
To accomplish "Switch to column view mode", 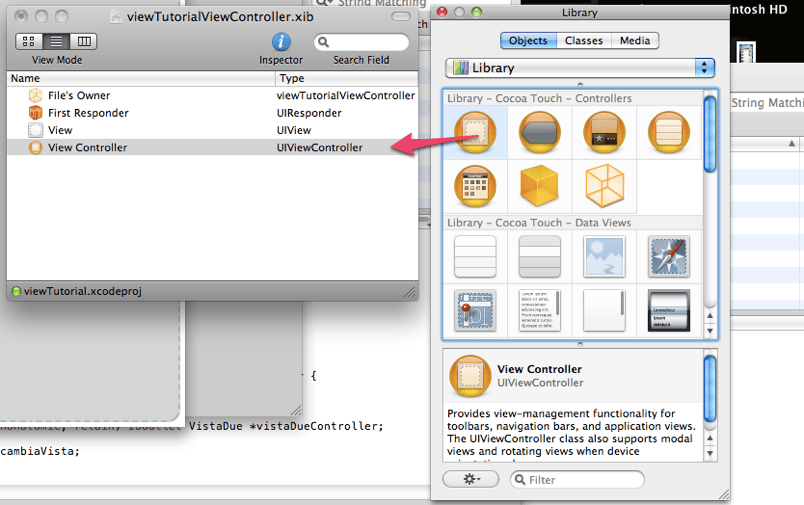I will (x=84, y=41).
